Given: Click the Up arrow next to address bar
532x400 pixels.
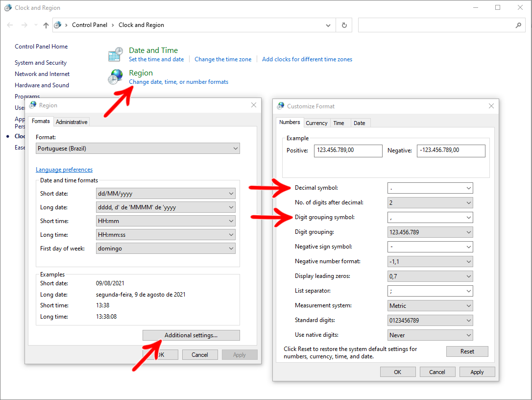Looking at the screenshot, I should pos(46,25).
